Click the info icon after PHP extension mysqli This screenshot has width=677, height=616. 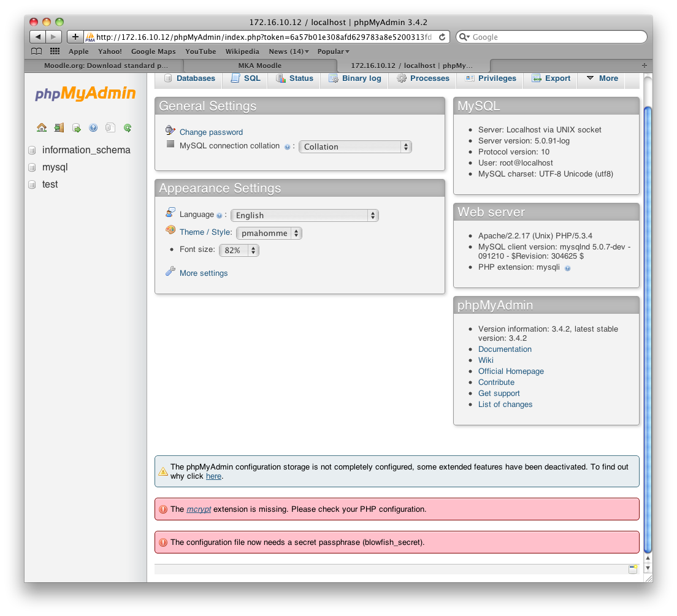pos(568,268)
